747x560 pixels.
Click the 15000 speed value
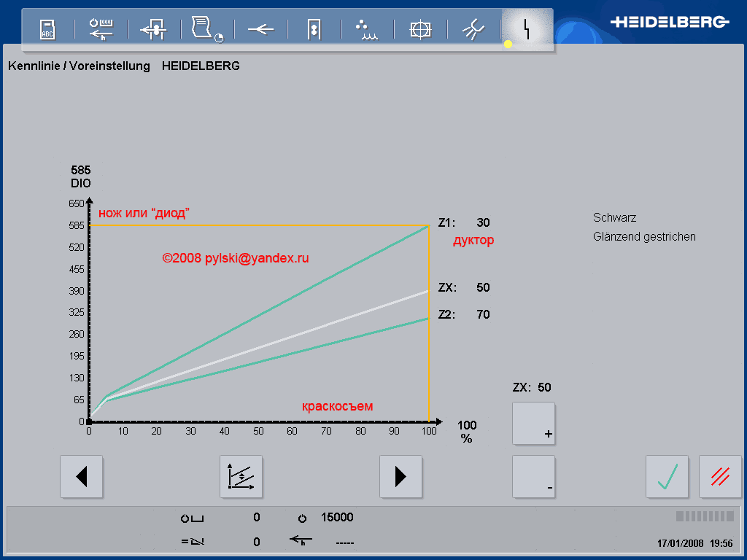point(337,518)
